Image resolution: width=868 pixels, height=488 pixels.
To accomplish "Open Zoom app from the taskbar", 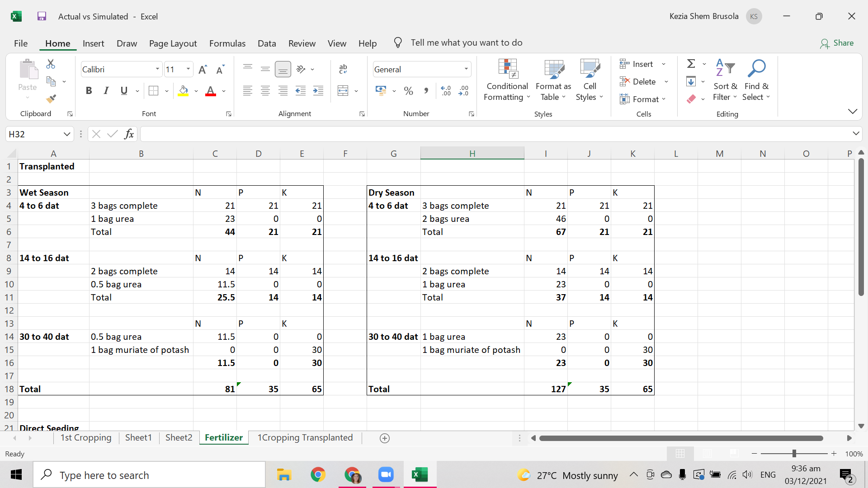I will (x=386, y=475).
